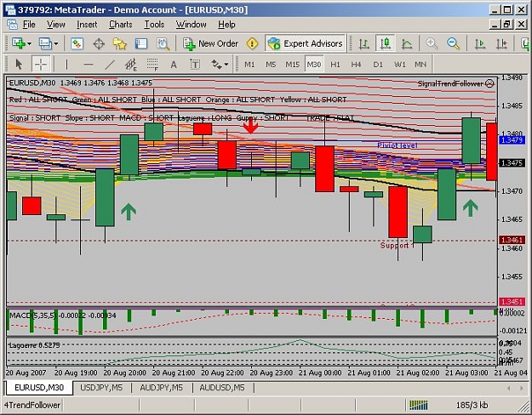Select the text label tool
This screenshot has width=532, height=415.
(195, 64)
